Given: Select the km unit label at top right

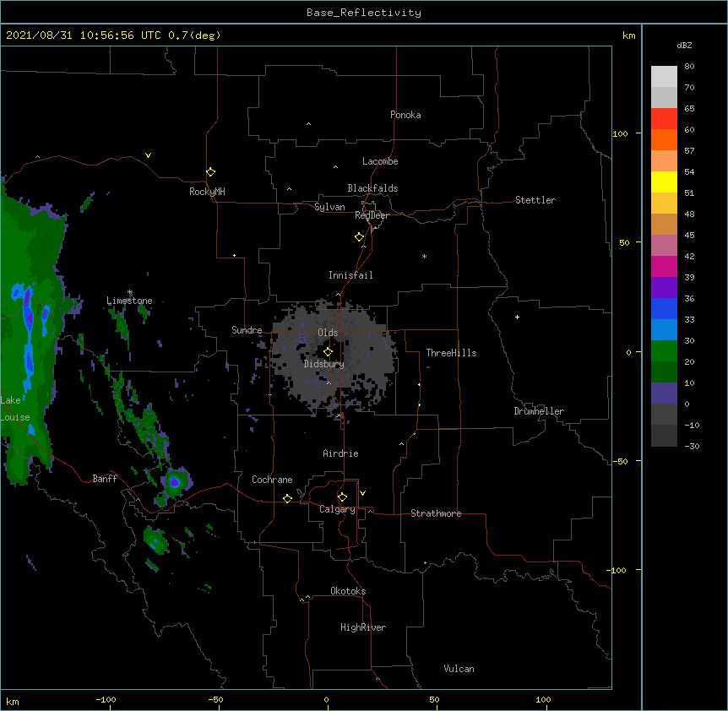Looking at the screenshot, I should point(629,35).
